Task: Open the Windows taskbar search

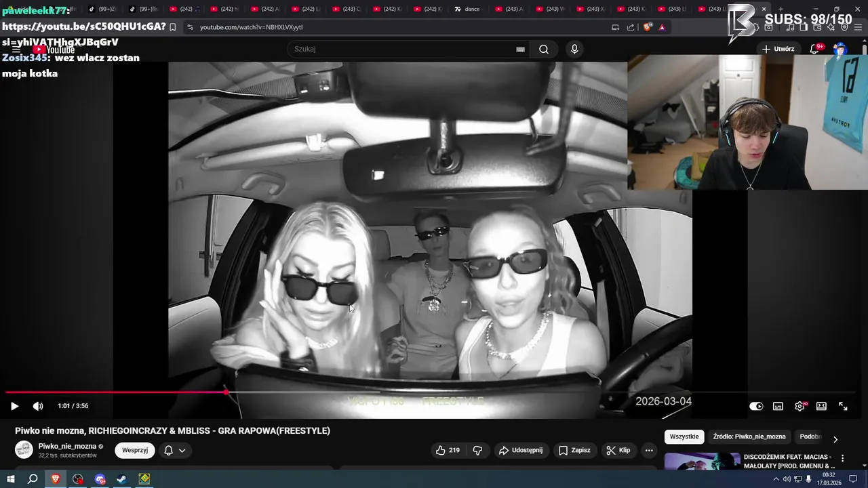Action: [x=33, y=479]
